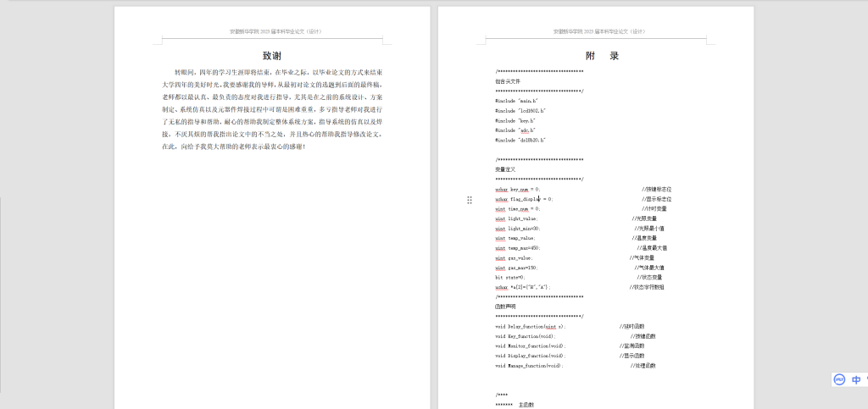This screenshot has height=409, width=868.
Task: Click void Manage_function declaration line
Action: coord(529,365)
